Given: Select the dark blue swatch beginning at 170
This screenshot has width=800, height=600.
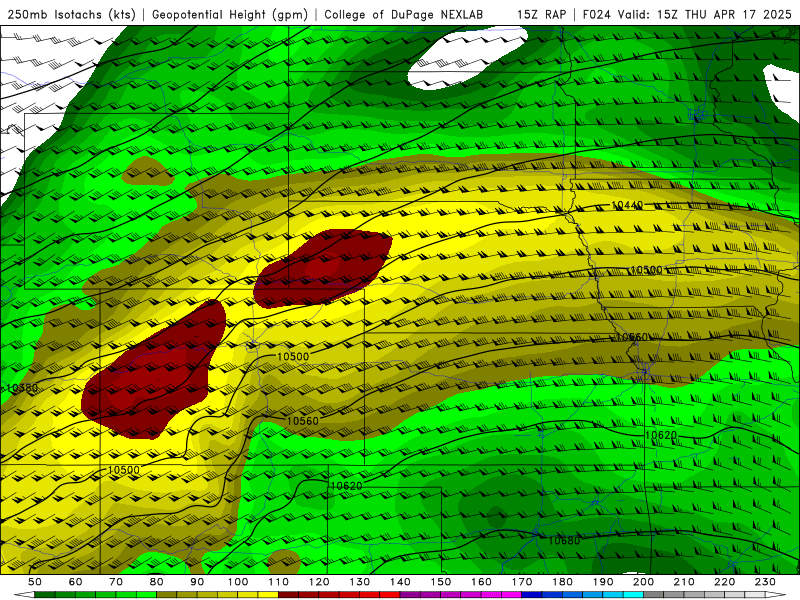Looking at the screenshot, I should coord(532,595).
